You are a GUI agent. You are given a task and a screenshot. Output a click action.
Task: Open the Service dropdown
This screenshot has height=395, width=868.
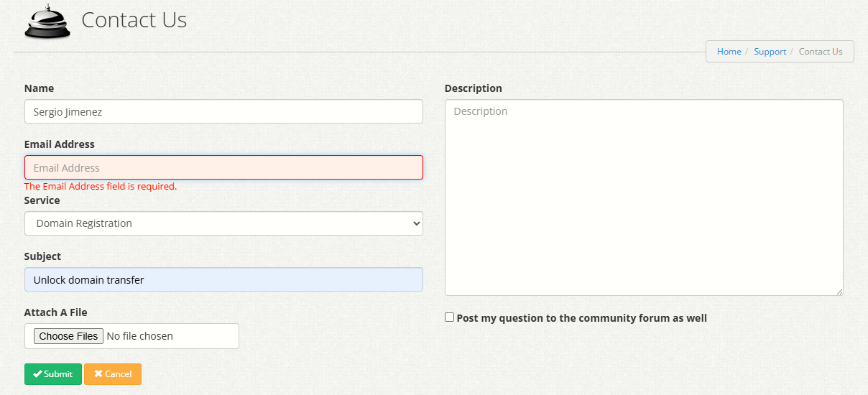click(223, 223)
